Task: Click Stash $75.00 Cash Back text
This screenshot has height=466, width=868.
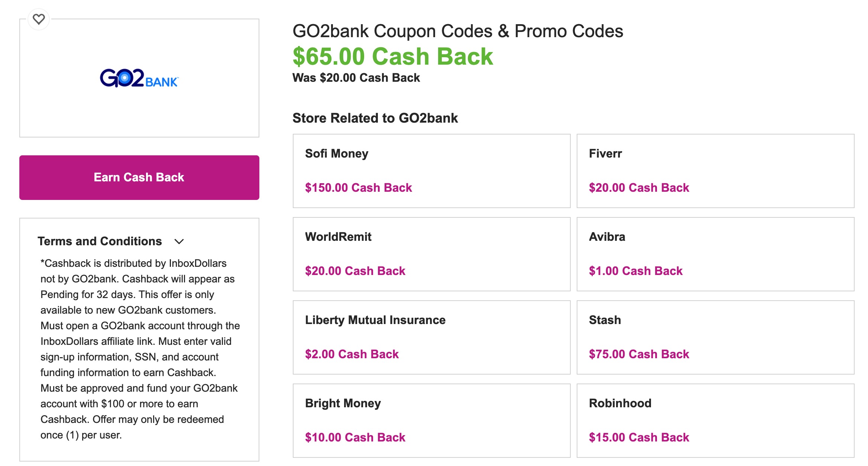Action: [x=639, y=354]
